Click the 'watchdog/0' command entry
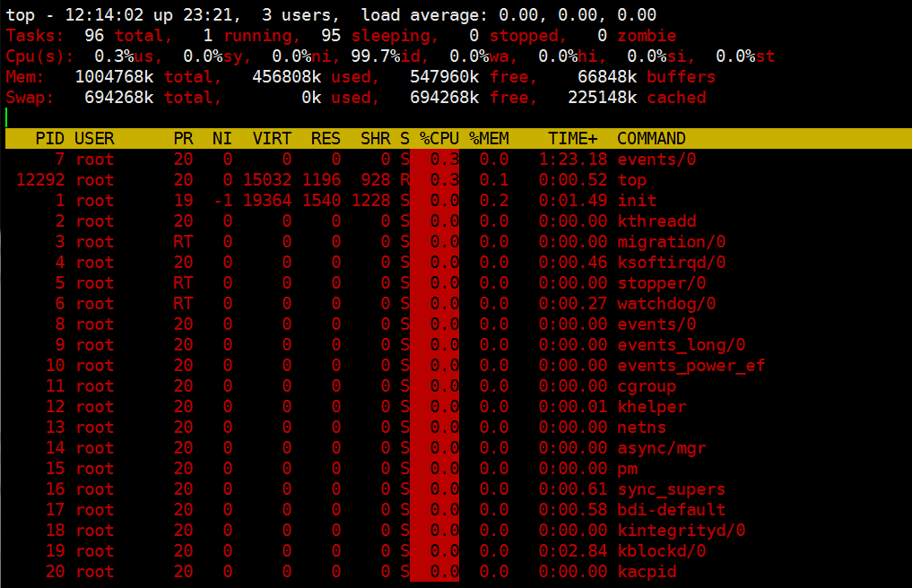The height and width of the screenshot is (588, 912). pyautogui.click(x=666, y=304)
